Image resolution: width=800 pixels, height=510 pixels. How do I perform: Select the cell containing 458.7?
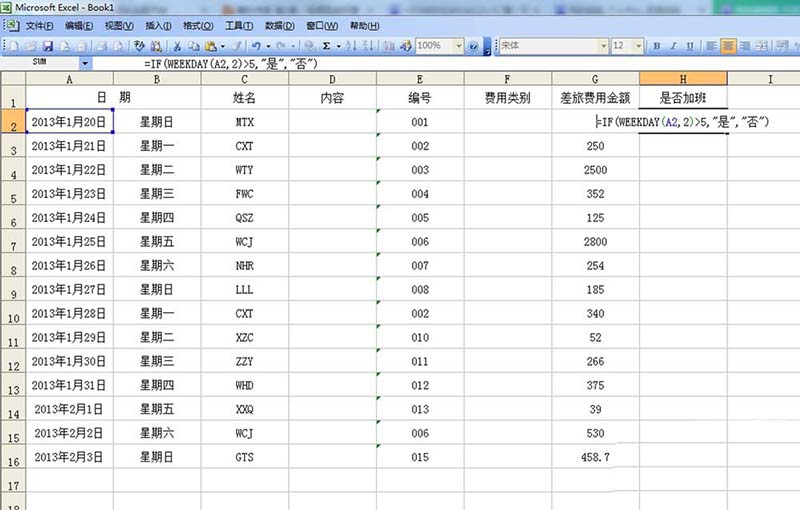595,457
